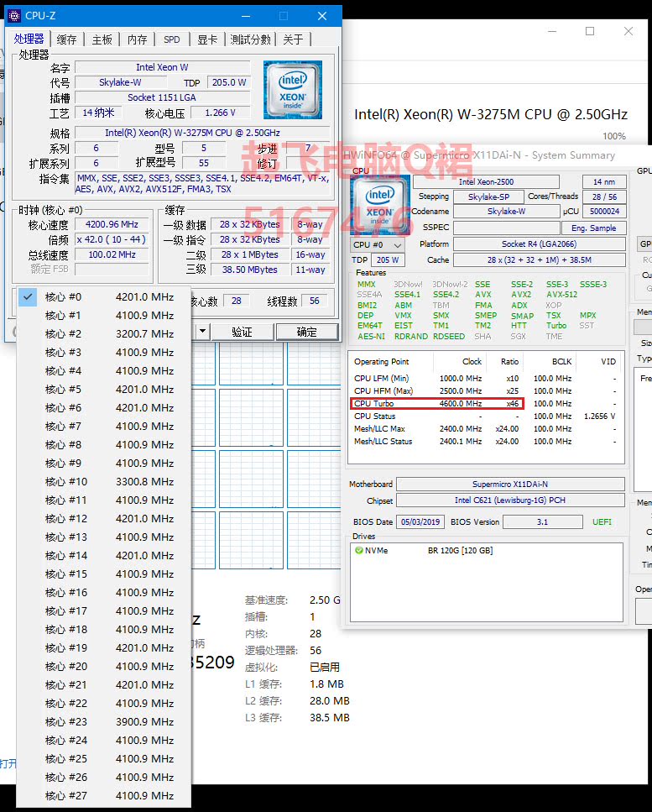Maximize the background window with square icon

(590, 32)
